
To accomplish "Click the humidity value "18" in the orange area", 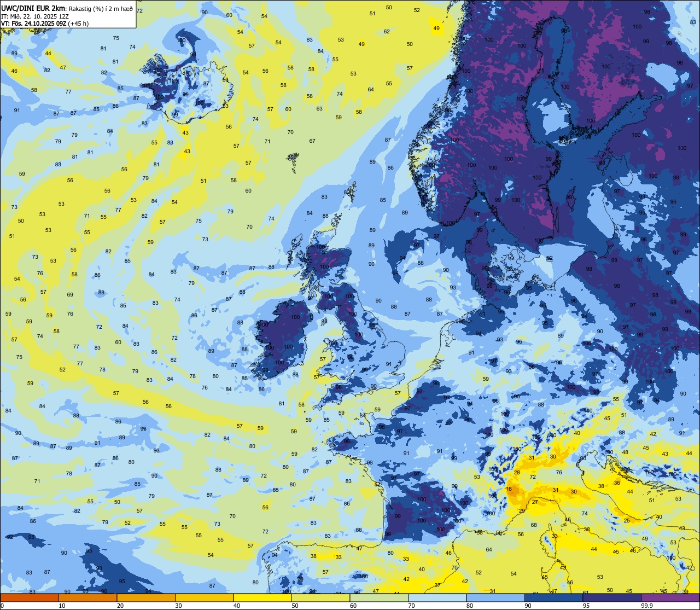I will click(x=509, y=489).
